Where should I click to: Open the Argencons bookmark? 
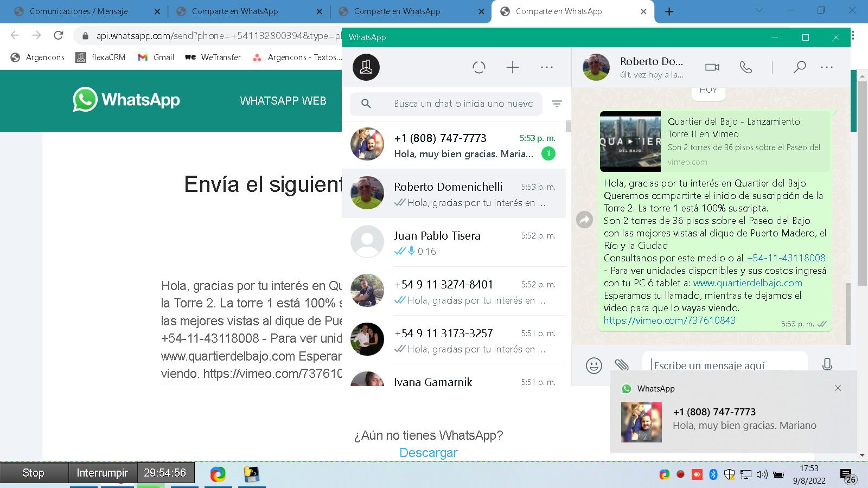[37, 57]
